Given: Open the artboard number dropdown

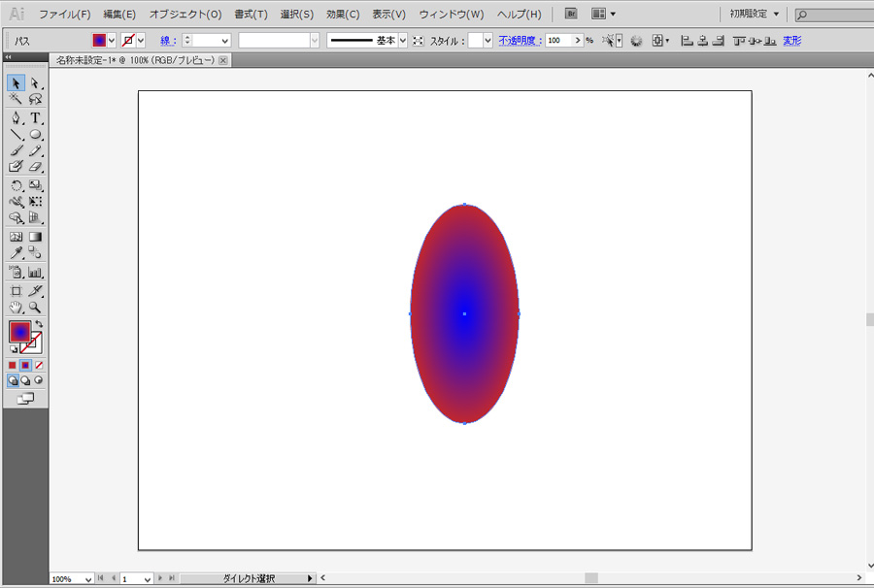Looking at the screenshot, I should point(148,579).
